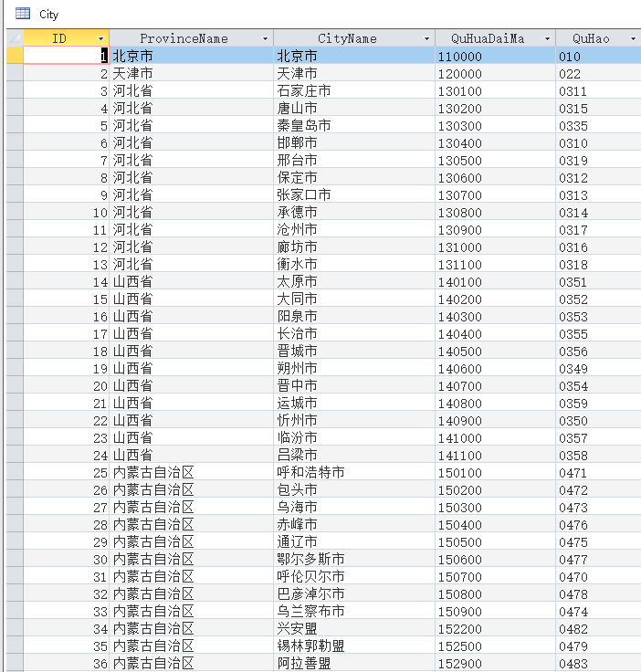Click the city cell 太原市
The width and height of the screenshot is (641, 672).
pos(354,281)
